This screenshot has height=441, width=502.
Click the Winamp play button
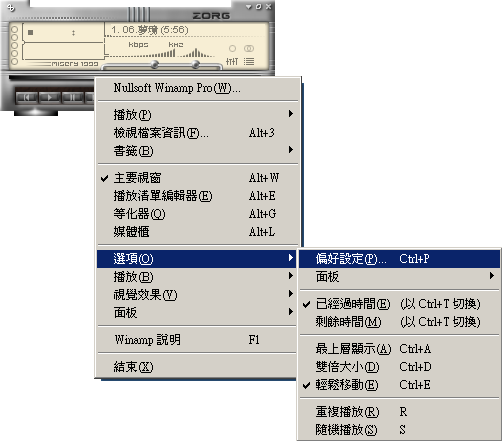(49, 98)
